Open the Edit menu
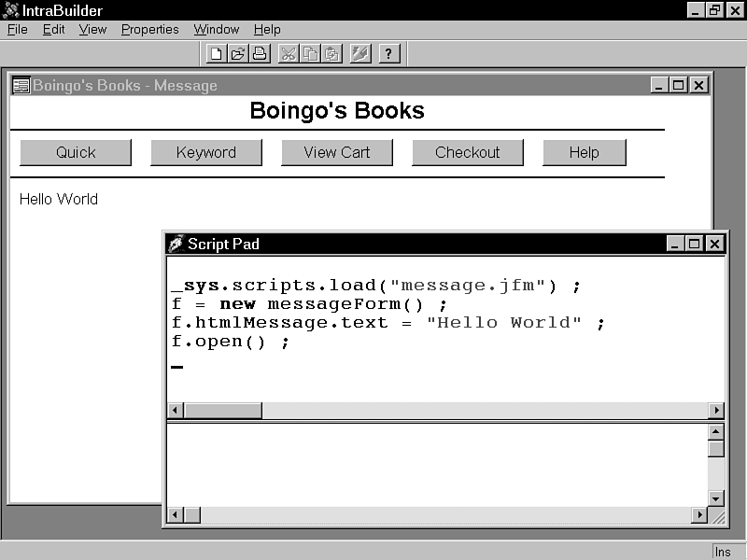Screen dimensions: 747x560 pyautogui.click(x=53, y=30)
